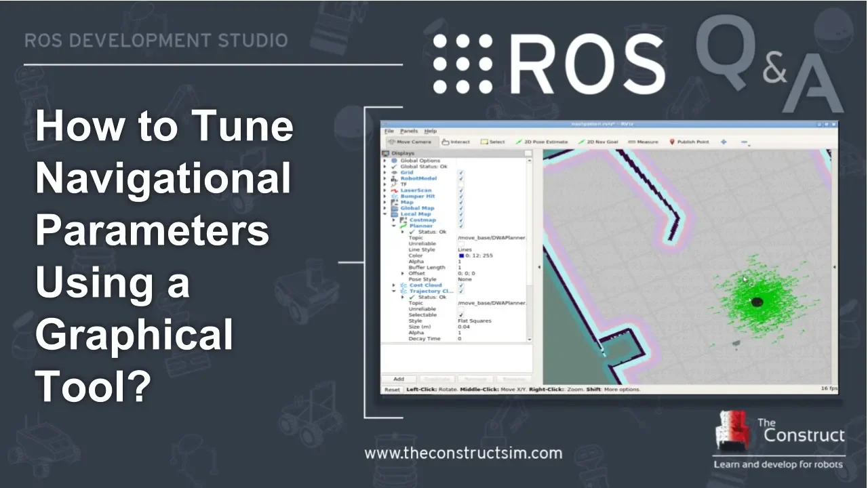The height and width of the screenshot is (488, 868).
Task: Click the TF display icon
Action: coord(394,184)
